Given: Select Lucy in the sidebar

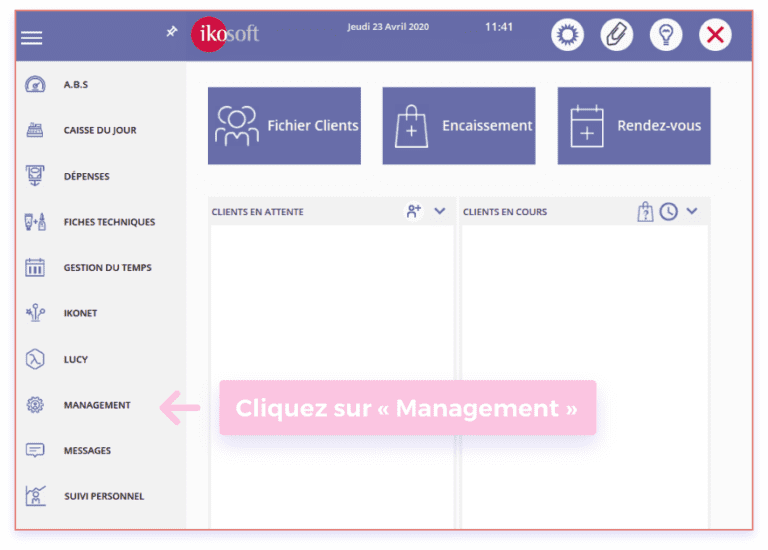Looking at the screenshot, I should pos(76,359).
